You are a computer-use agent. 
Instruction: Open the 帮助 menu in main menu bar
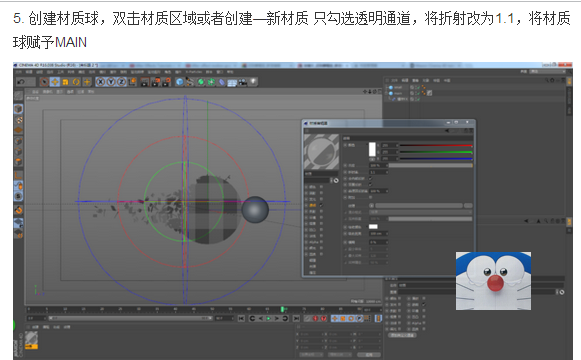coord(230,72)
